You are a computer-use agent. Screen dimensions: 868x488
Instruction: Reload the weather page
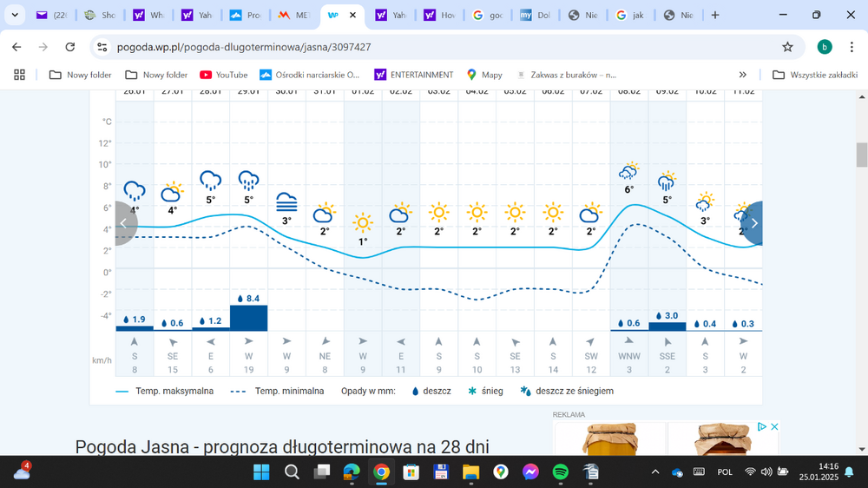click(x=69, y=47)
